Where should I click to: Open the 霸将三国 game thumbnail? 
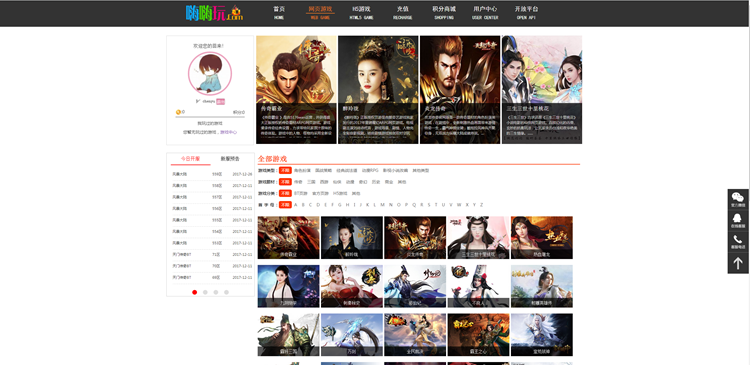pos(288,335)
